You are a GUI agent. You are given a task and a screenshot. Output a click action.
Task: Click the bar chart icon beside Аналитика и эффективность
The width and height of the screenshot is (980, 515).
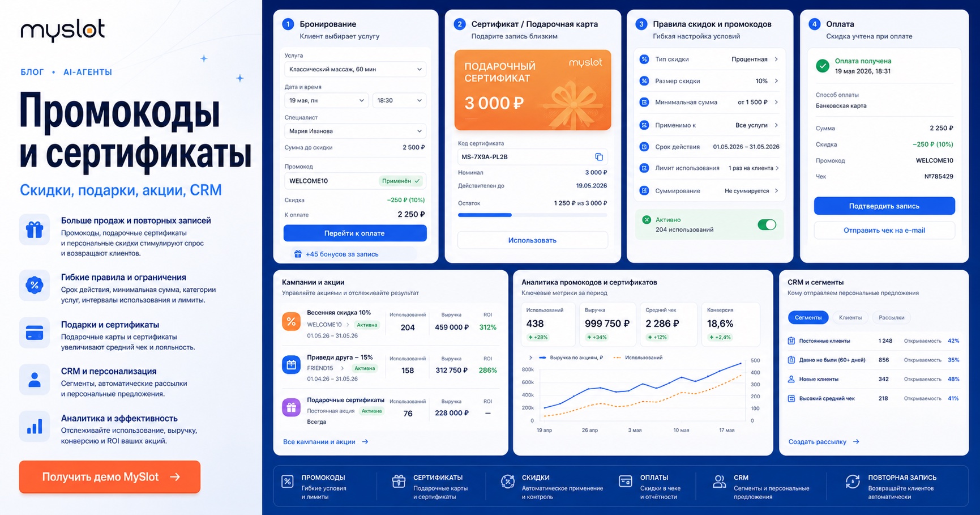35,427
